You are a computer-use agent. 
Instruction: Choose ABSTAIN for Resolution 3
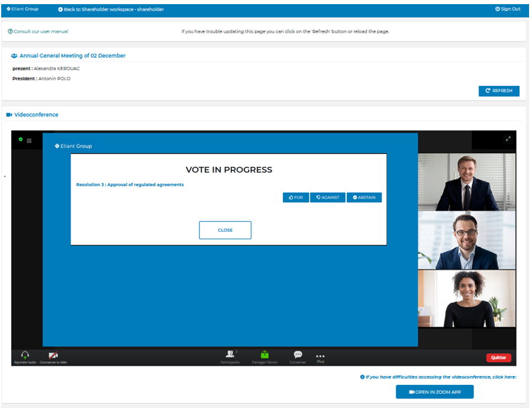click(364, 197)
